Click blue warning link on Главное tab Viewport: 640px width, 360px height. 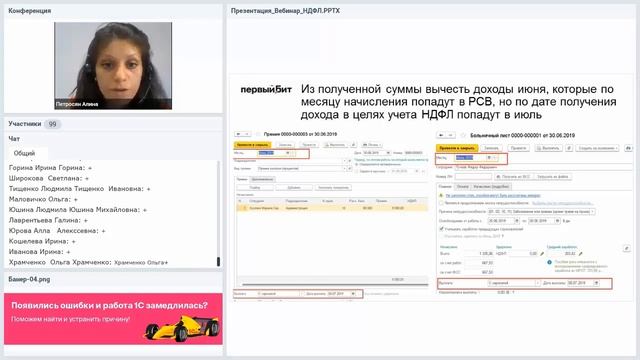pos(493,195)
